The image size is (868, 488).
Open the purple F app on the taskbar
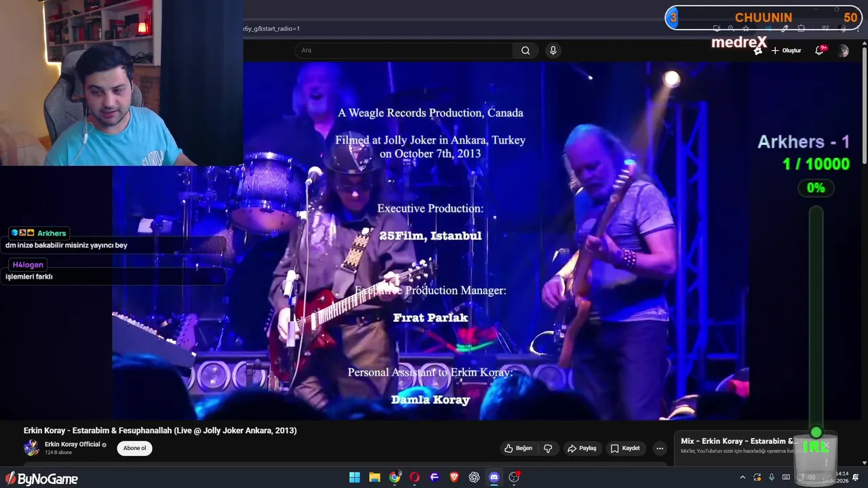(435, 477)
